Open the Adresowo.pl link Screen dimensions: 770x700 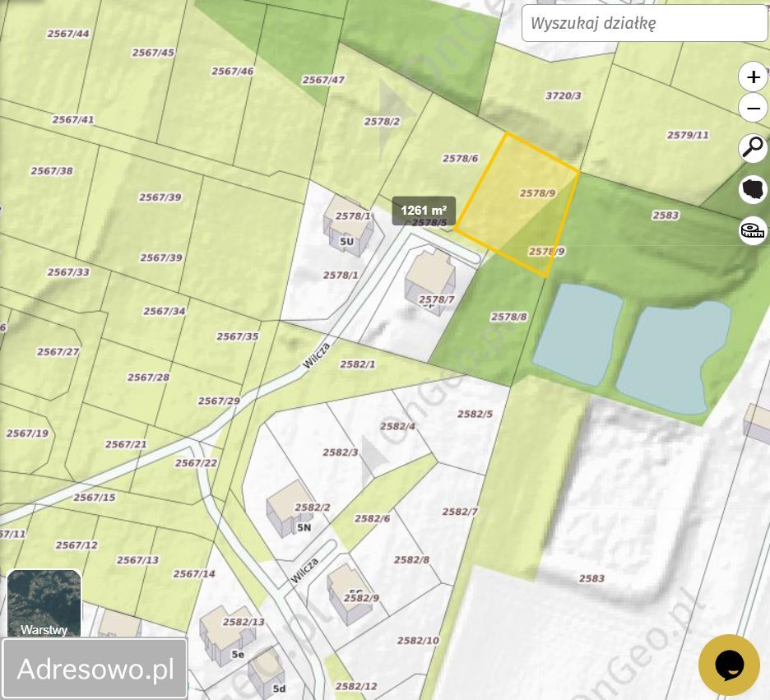tap(95, 668)
